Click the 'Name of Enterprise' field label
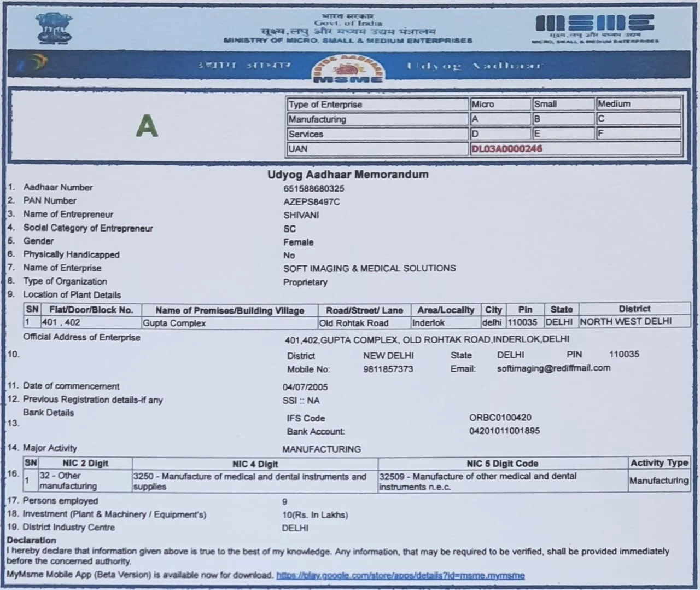700x590 pixels. [62, 268]
